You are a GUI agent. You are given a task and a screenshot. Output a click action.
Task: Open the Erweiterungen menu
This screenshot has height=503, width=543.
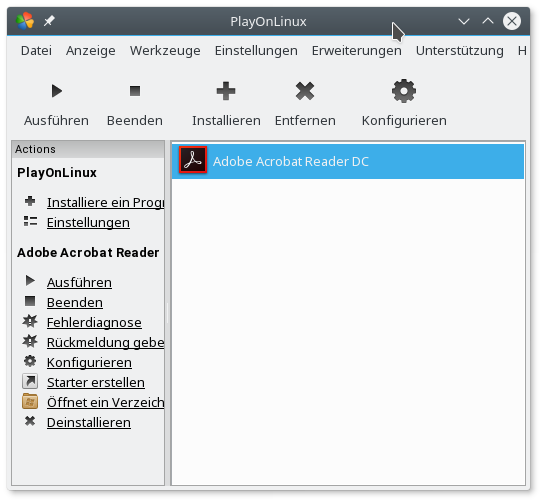point(357,51)
